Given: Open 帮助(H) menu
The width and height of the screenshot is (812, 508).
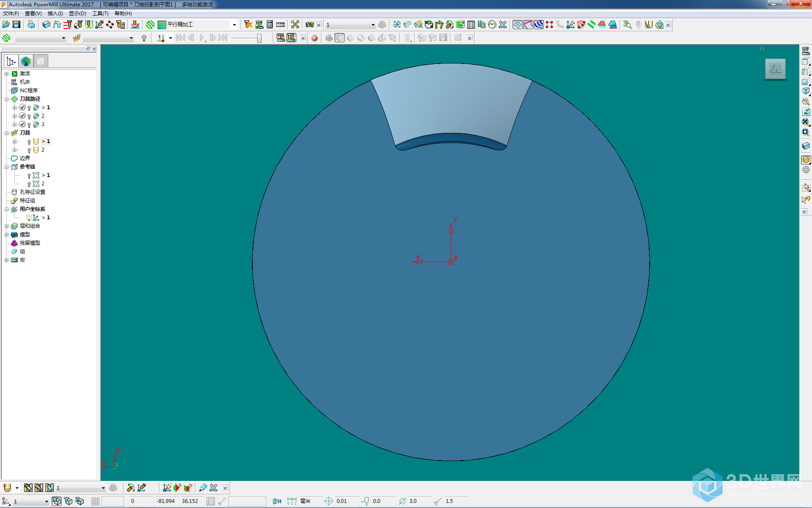Looking at the screenshot, I should [x=123, y=14].
